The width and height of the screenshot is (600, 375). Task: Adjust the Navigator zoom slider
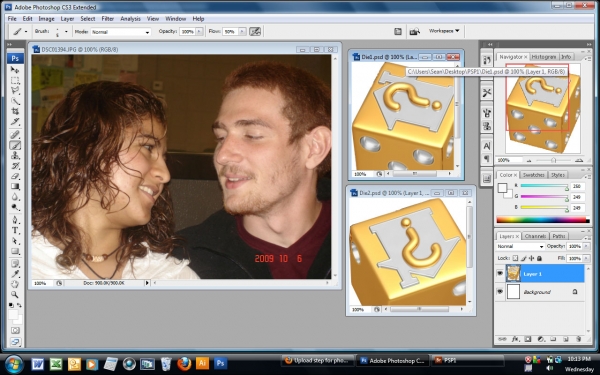(x=554, y=160)
